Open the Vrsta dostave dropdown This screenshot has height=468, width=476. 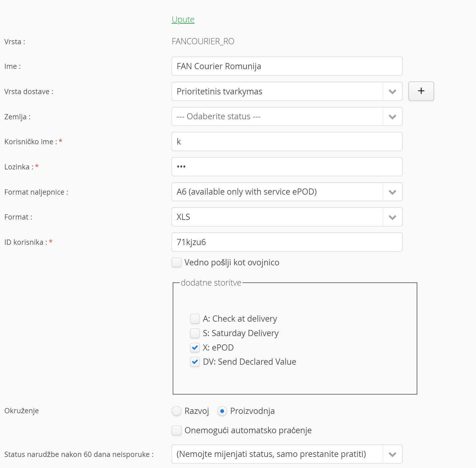click(287, 91)
